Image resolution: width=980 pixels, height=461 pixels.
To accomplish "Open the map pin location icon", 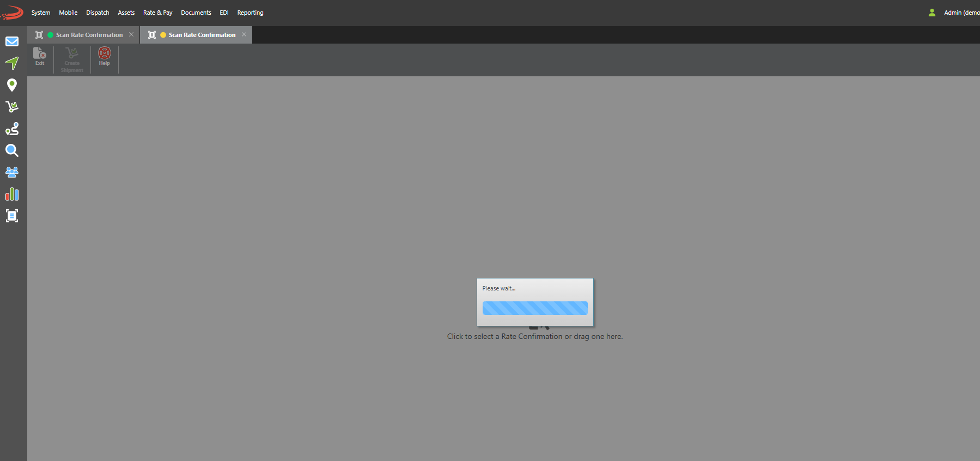I will click(12, 85).
